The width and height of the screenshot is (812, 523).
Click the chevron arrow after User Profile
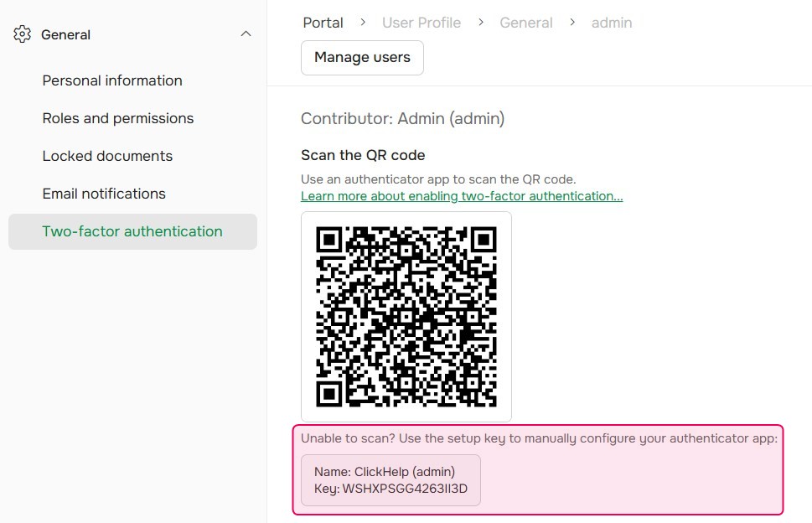(x=479, y=22)
